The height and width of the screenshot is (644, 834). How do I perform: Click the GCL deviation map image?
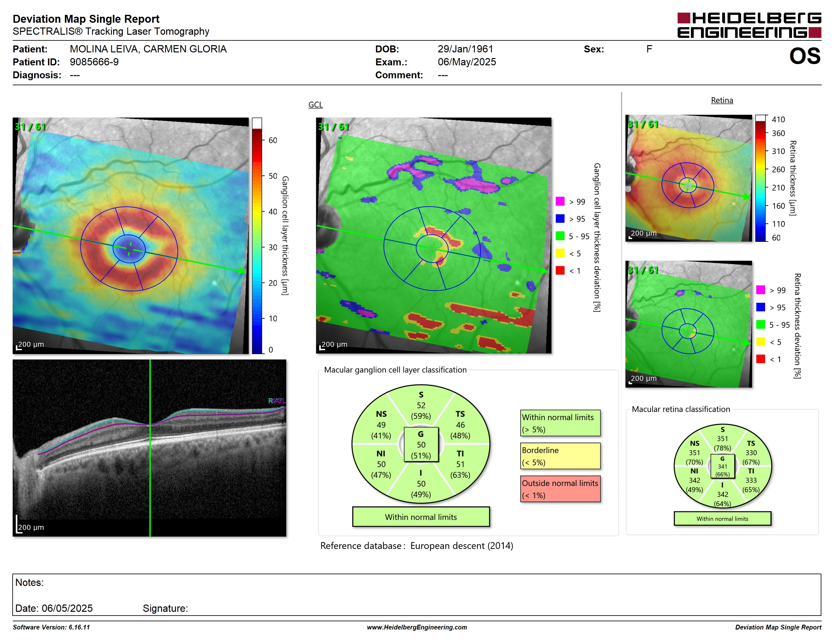pos(433,236)
